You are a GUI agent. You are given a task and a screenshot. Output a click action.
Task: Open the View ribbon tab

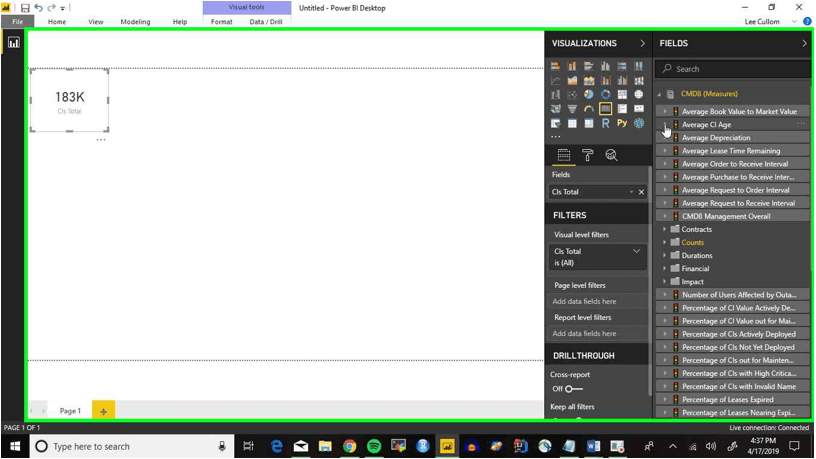(96, 22)
